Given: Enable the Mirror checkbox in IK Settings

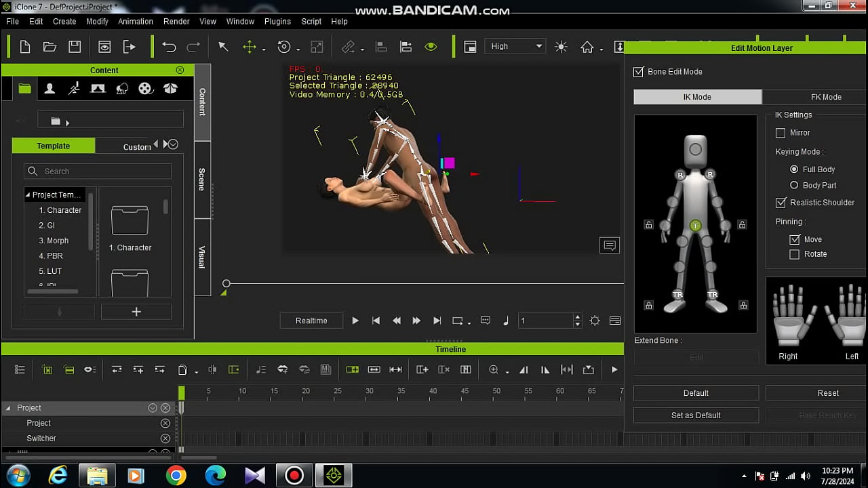Looking at the screenshot, I should [781, 133].
